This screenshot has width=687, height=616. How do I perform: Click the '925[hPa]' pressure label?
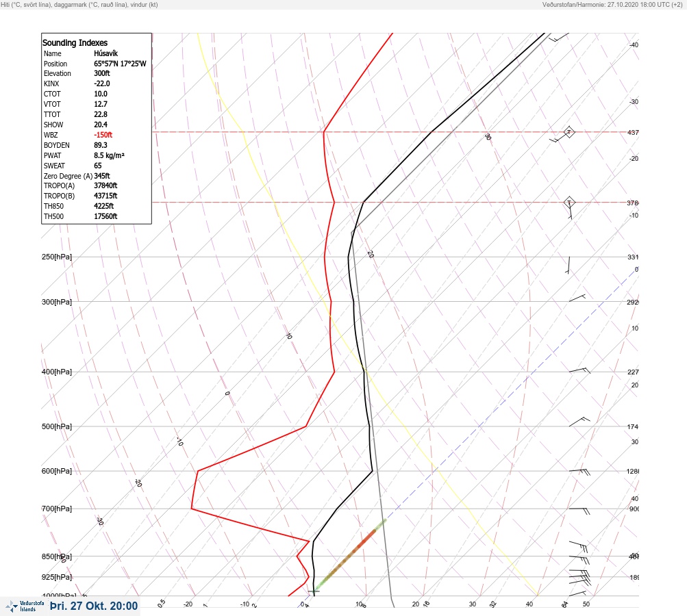[x=57, y=577]
